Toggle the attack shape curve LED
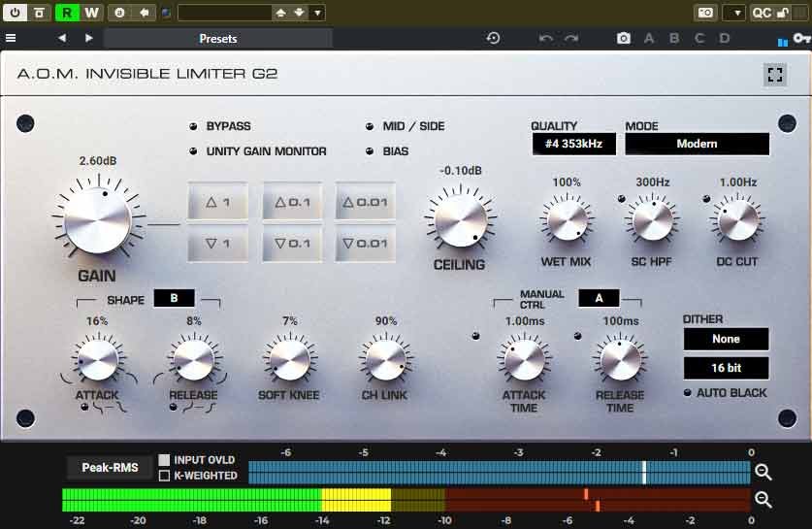This screenshot has width=812, height=529. coord(85,408)
